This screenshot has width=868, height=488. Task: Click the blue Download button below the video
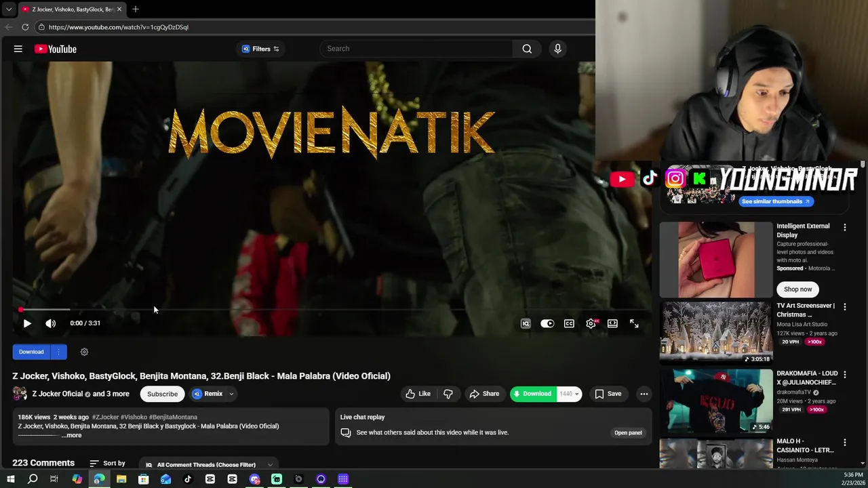tap(31, 352)
